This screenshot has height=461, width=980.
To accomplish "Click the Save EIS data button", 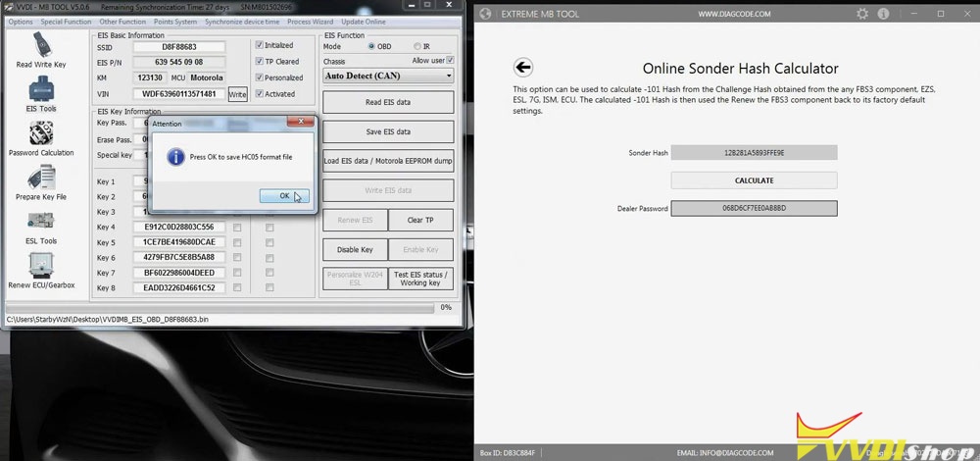I will click(388, 132).
